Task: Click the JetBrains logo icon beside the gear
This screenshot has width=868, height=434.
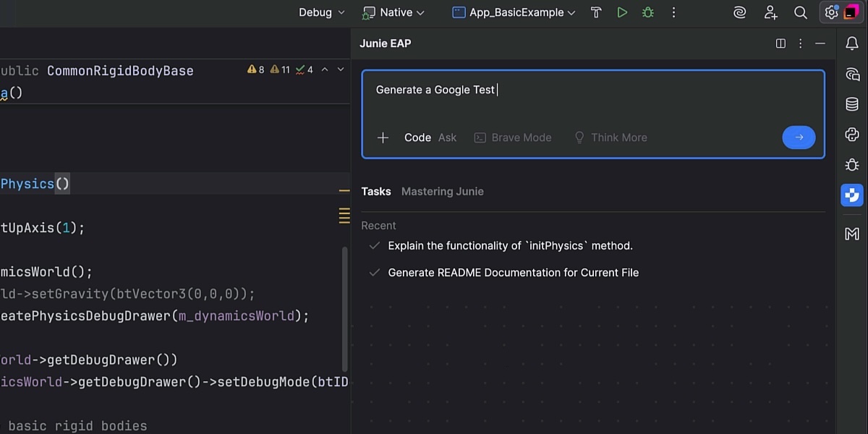Action: tap(851, 12)
